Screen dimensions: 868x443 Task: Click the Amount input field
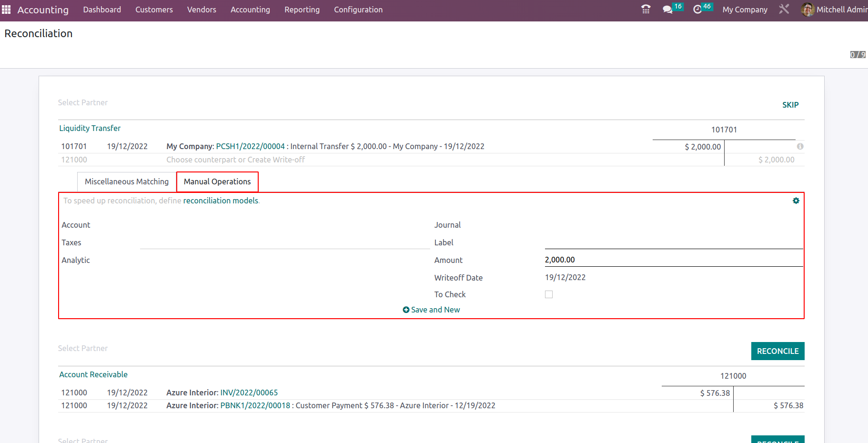click(x=673, y=260)
